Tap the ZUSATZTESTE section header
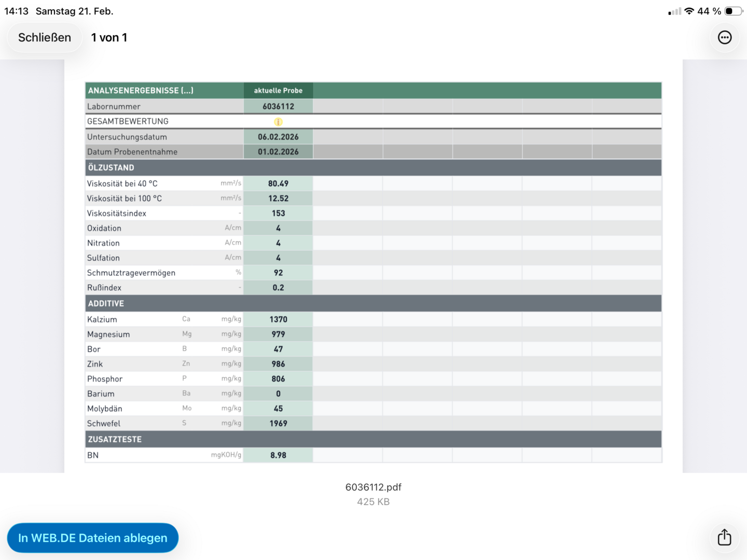The image size is (747, 560). click(115, 439)
